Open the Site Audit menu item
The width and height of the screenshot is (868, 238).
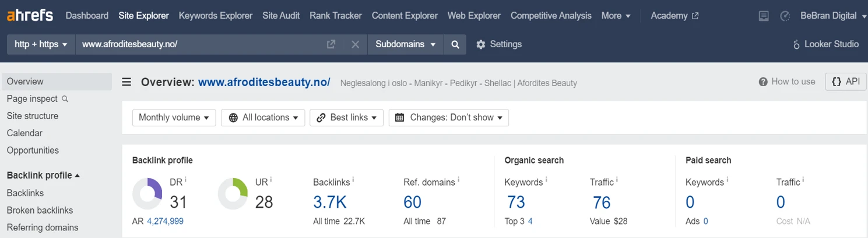(281, 16)
